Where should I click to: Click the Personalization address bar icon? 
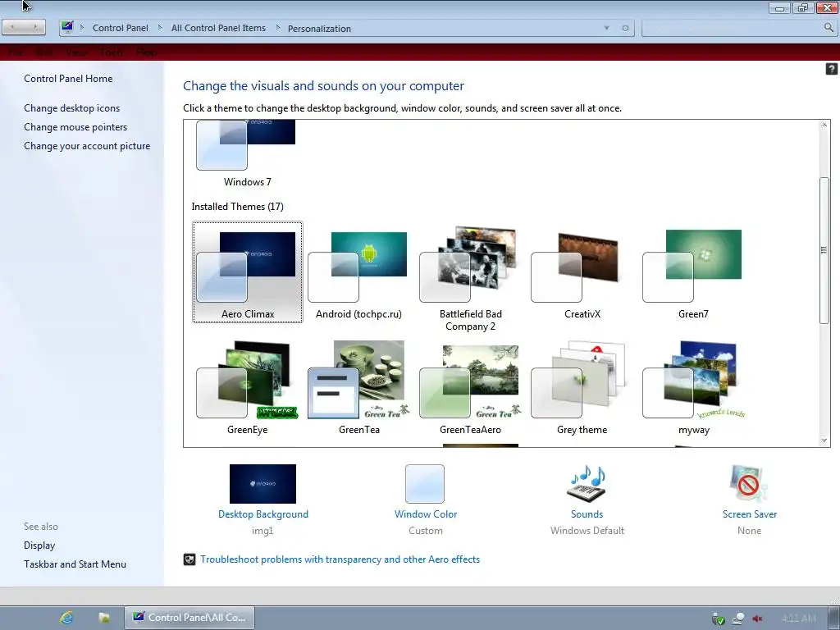tap(67, 27)
